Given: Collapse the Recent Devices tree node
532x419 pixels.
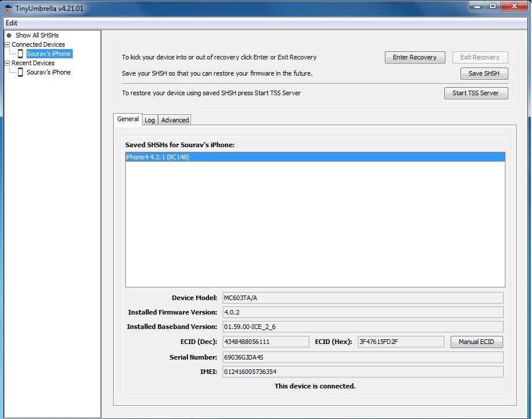Looking at the screenshot, I should (x=7, y=63).
